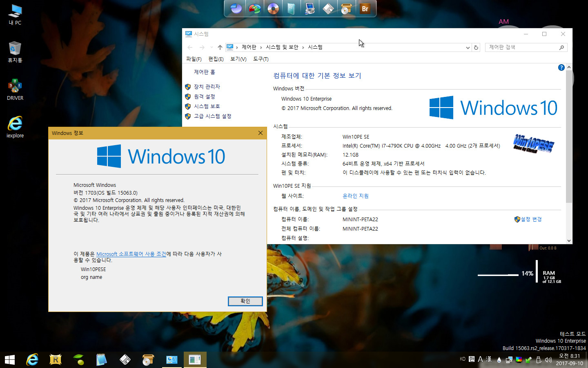
Task: Toggle the Korean 한 input mode indicator
Action: [472, 359]
